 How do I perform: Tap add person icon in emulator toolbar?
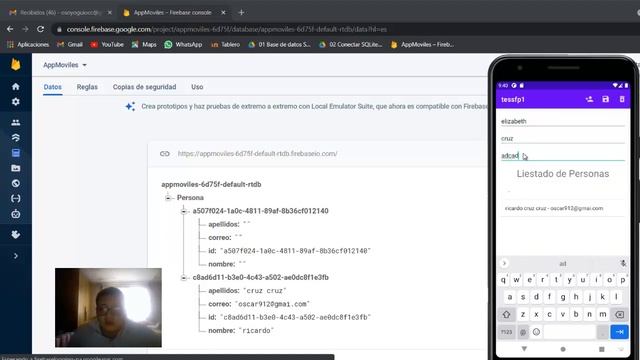[x=589, y=99]
